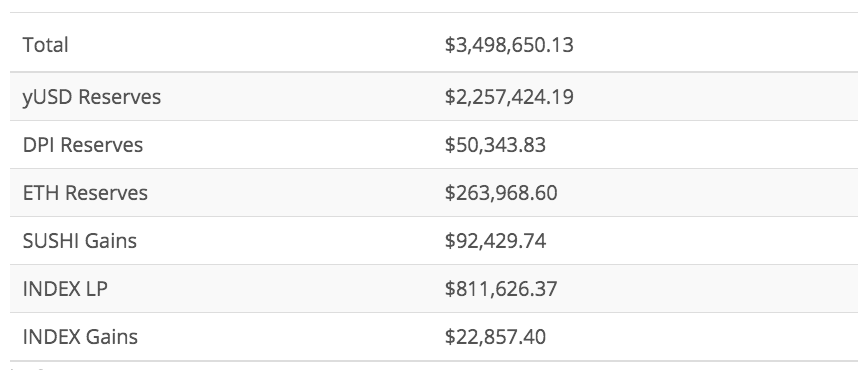This screenshot has width=867, height=370.
Task: Click the Total row label
Action: pos(45,45)
